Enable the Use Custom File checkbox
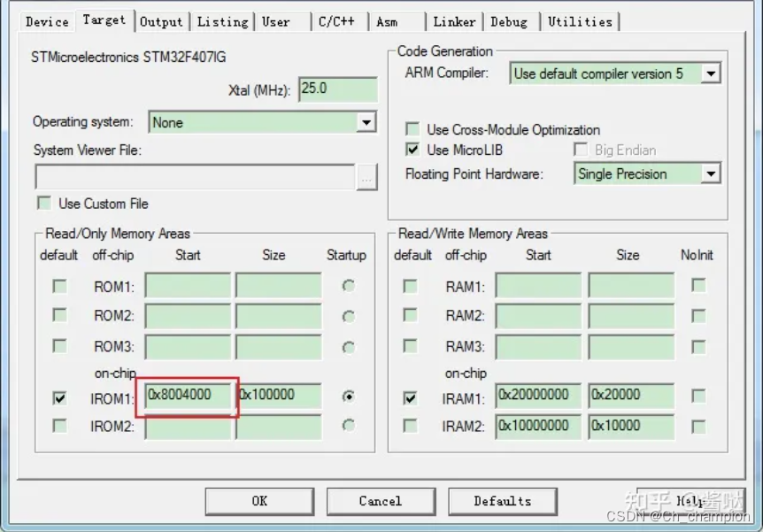This screenshot has width=763, height=532. point(43,203)
